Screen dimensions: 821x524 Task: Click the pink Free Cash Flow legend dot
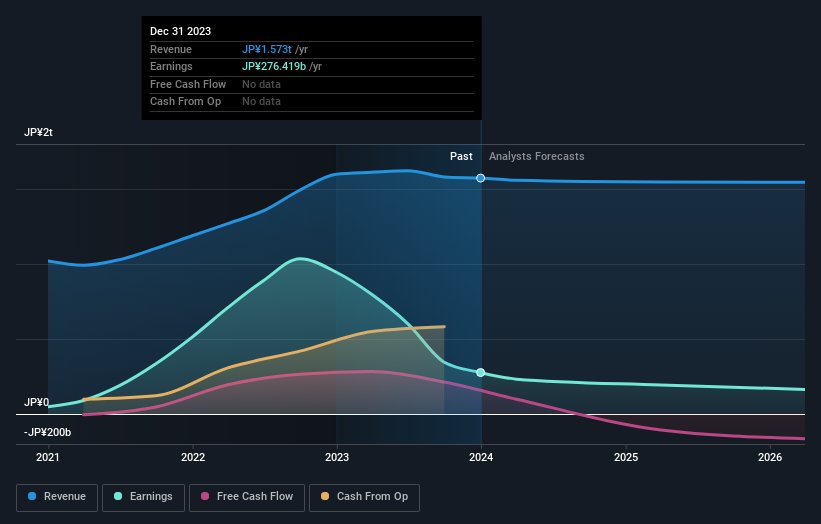click(205, 496)
